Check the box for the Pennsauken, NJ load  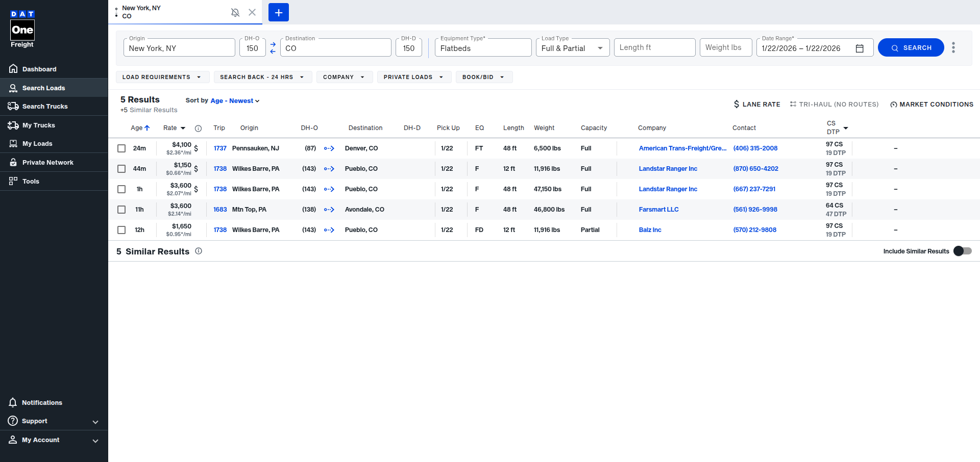point(121,148)
